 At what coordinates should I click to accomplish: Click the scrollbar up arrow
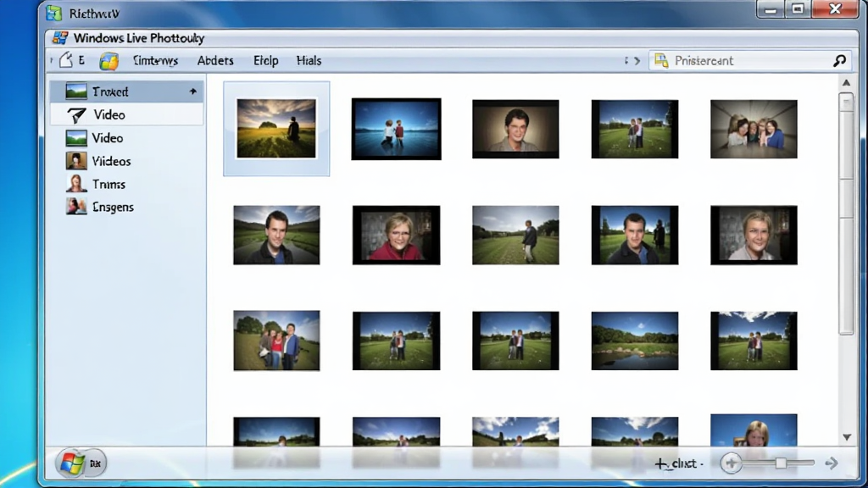(x=847, y=82)
